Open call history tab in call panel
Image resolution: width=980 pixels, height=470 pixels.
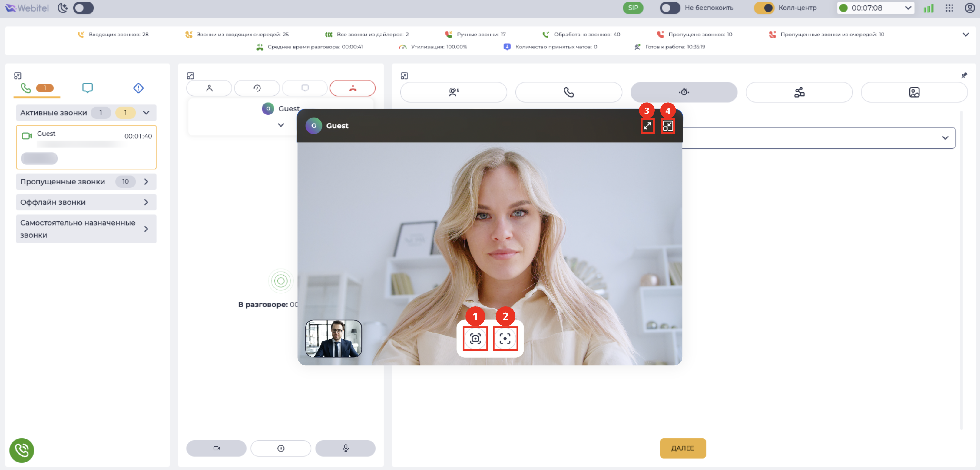coord(257,88)
